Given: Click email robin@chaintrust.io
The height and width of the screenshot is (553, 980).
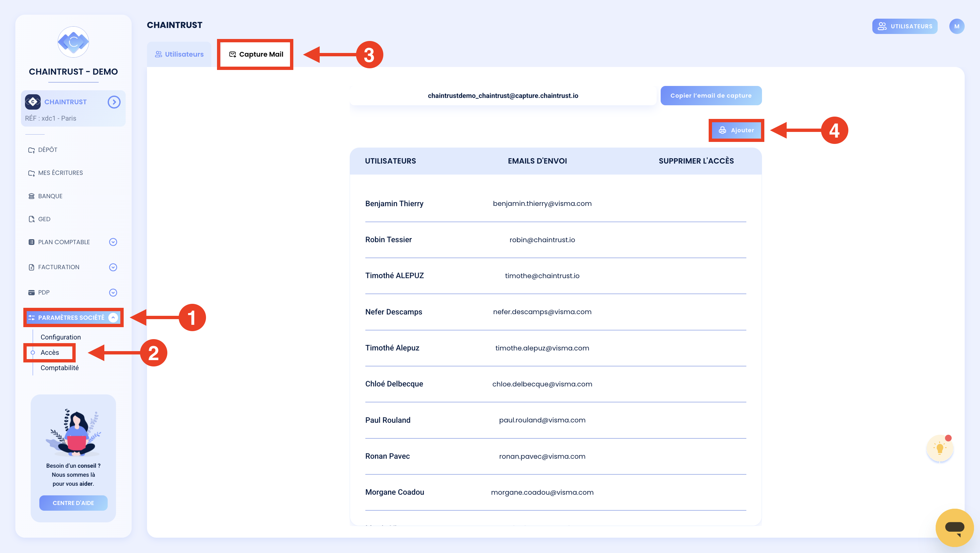Looking at the screenshot, I should (542, 240).
